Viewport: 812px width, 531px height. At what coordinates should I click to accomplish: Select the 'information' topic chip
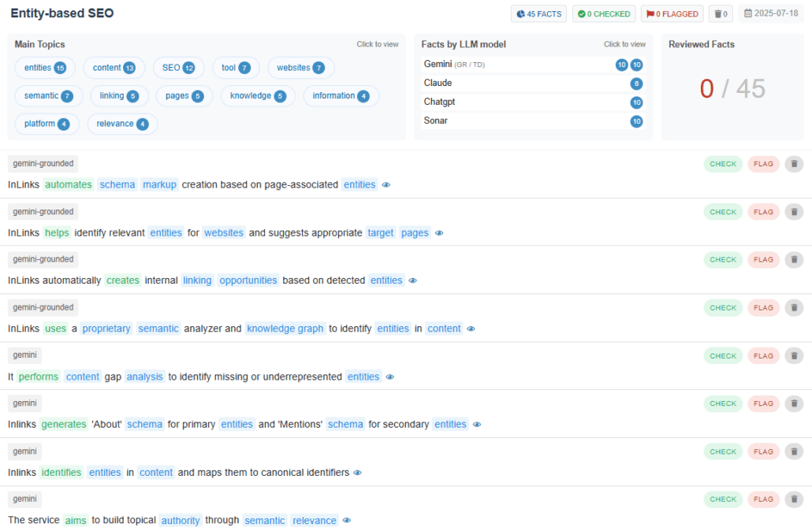click(341, 96)
